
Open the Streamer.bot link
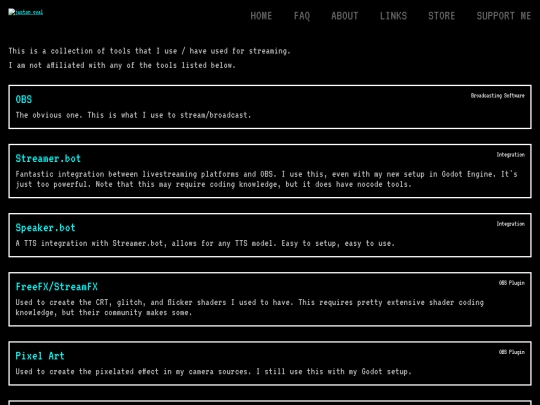click(48, 158)
